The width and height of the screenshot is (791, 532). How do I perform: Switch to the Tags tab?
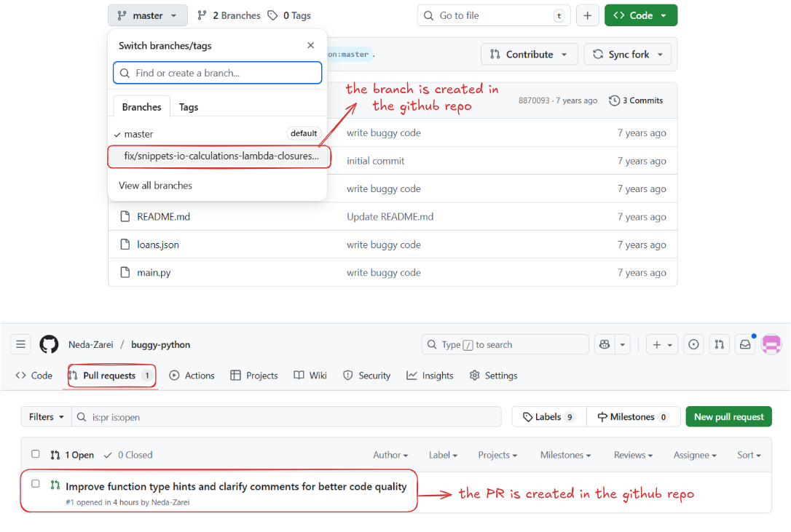[189, 107]
